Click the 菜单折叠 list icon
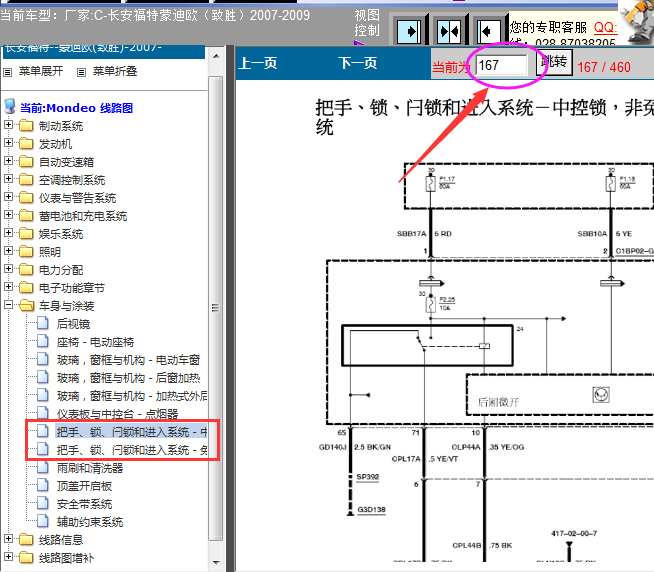 pyautogui.click(x=81, y=73)
